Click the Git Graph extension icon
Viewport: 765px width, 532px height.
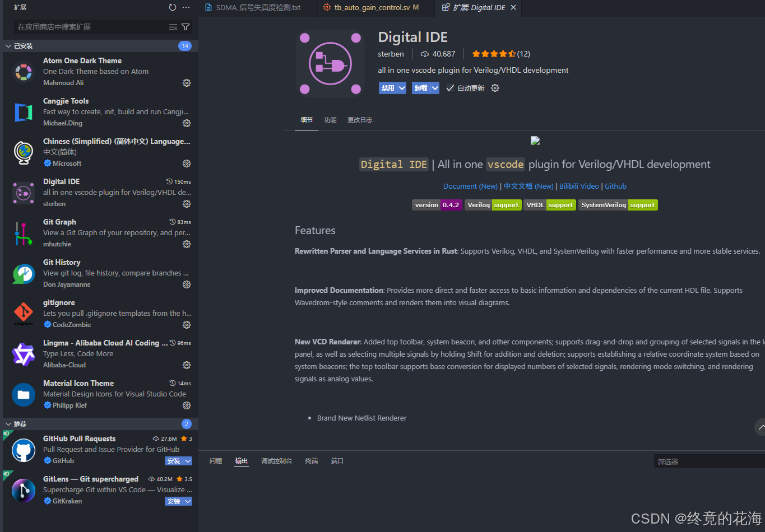24,233
